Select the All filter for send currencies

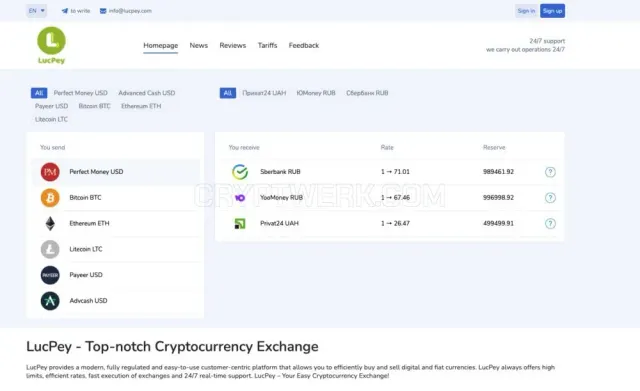(x=39, y=93)
